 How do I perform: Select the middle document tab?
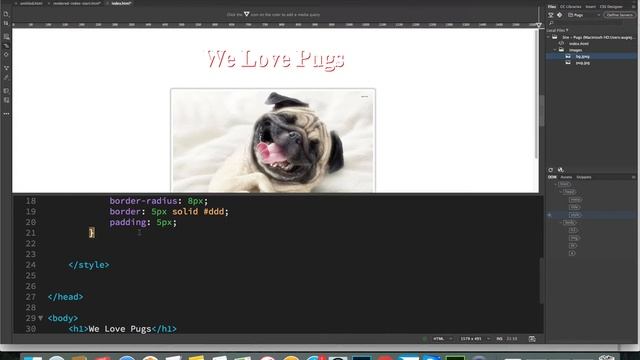pyautogui.click(x=77, y=3)
